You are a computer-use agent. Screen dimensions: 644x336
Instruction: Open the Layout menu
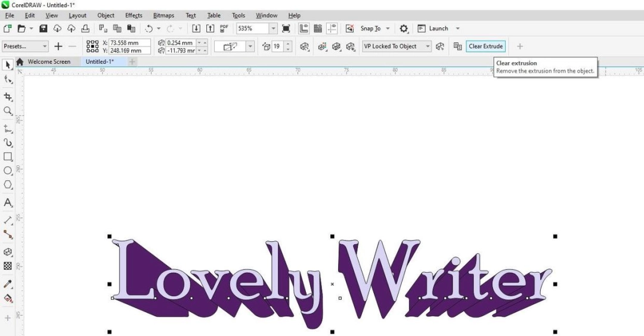77,15
